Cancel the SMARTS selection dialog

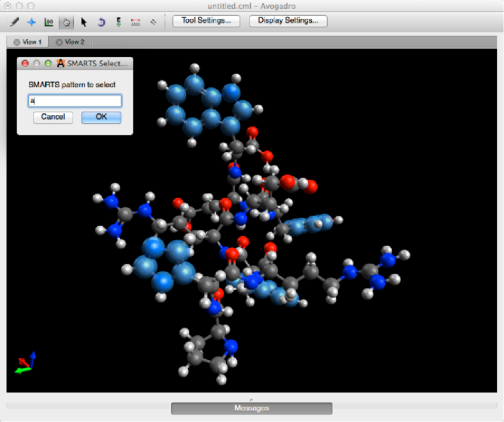[53, 117]
